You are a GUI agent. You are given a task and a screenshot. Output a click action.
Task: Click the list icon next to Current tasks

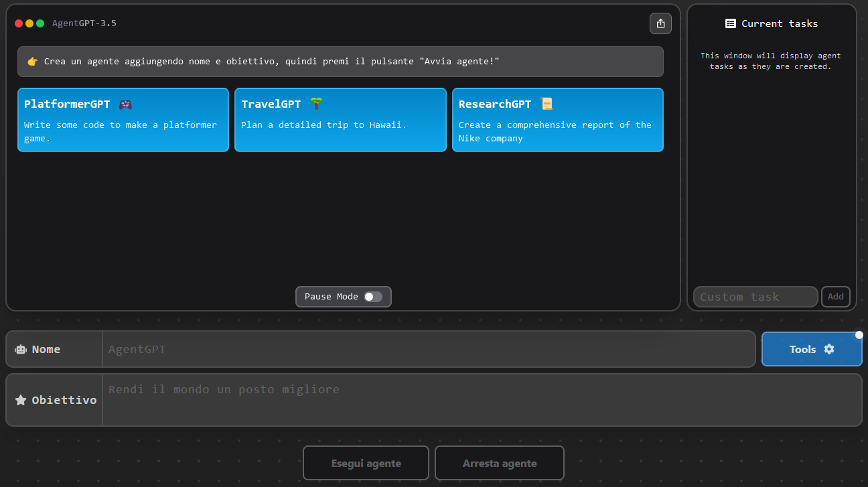coord(731,23)
